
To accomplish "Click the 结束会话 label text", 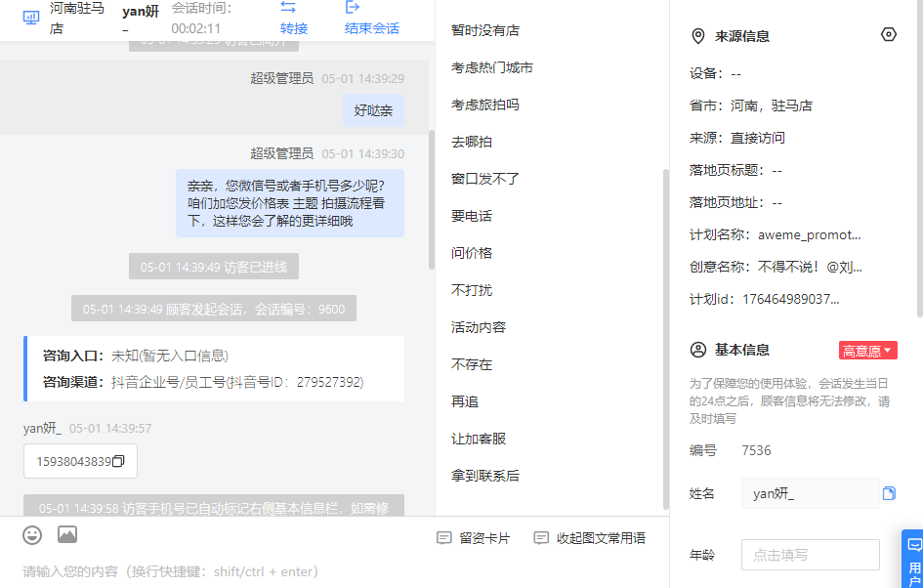I will (371, 28).
